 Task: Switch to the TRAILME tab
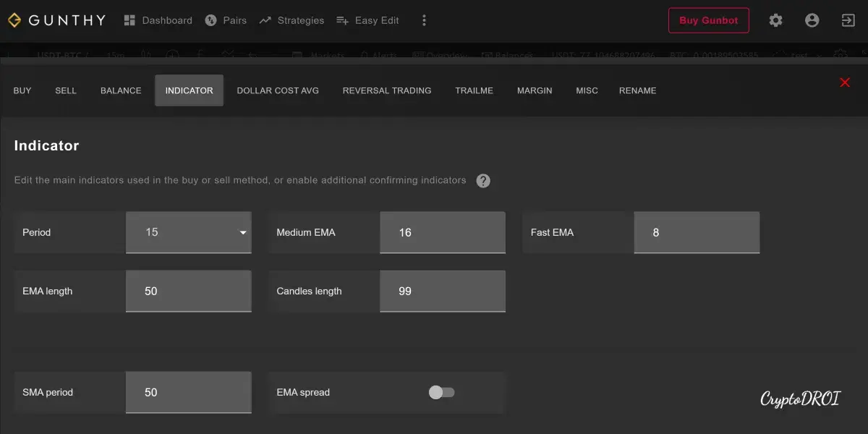(x=474, y=90)
